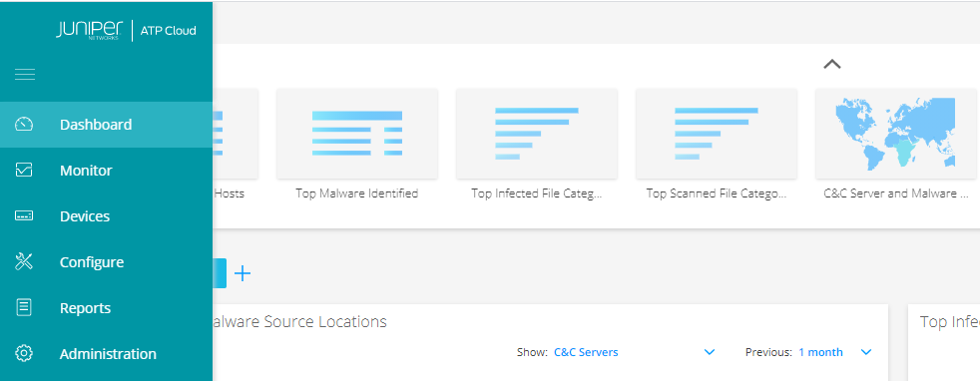Select the Top Malware Identified widget thumbnail
Screen dimensions: 980x384
coord(357,133)
